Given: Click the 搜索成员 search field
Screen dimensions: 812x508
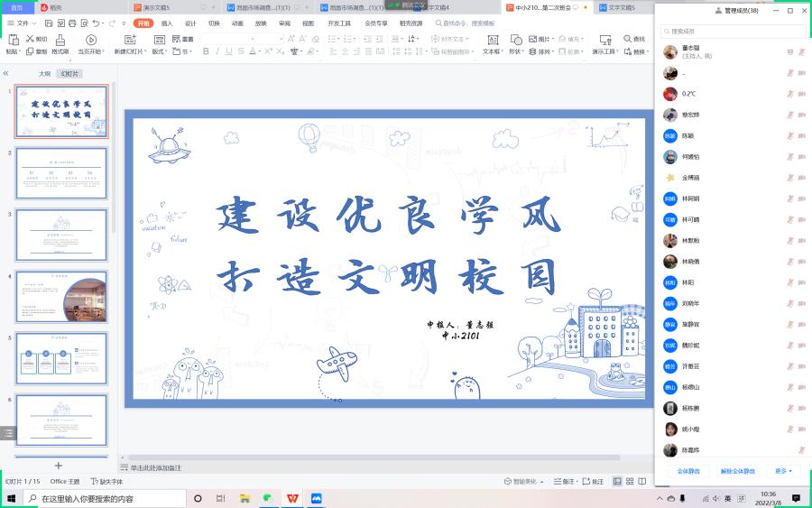Looking at the screenshot, I should 731,31.
